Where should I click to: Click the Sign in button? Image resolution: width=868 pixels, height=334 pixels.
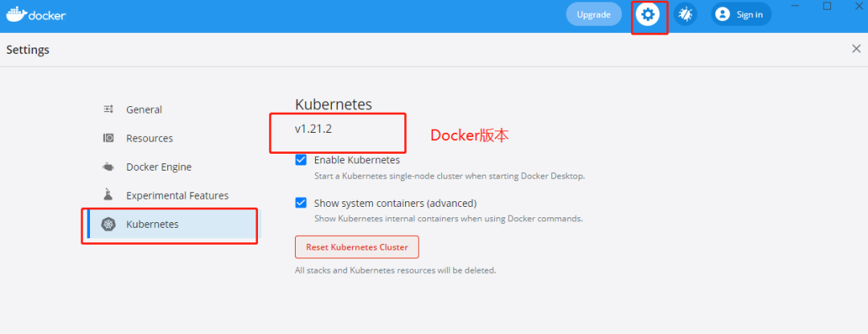[749, 14]
